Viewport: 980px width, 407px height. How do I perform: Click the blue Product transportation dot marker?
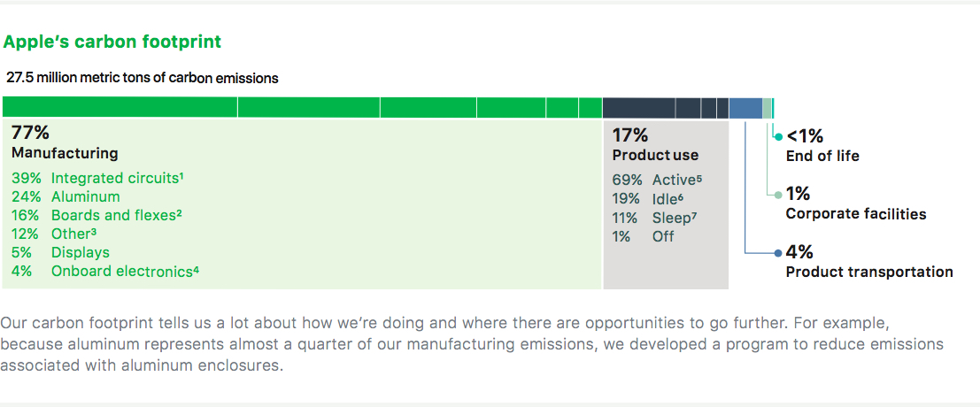point(778,253)
